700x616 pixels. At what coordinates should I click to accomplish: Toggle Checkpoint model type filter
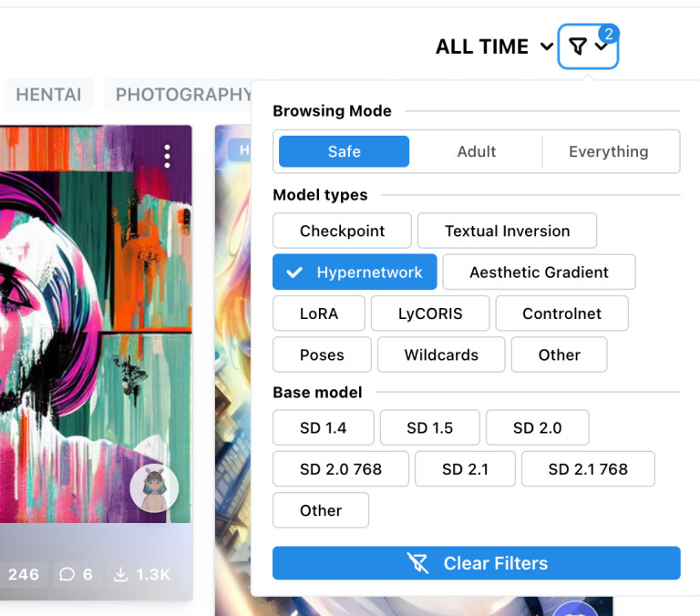[342, 231]
